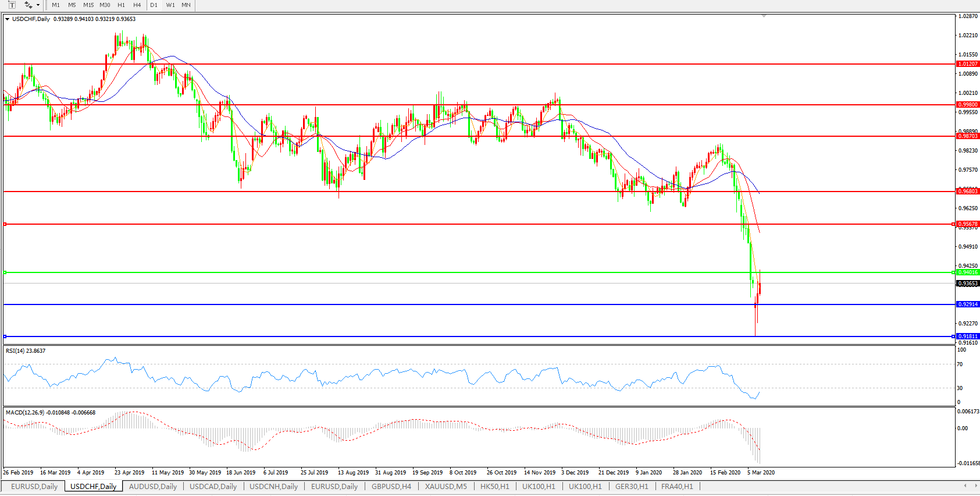Open the arrows tool dropdown arrow
Viewport: 980px width, 496px height.
coord(38,5)
